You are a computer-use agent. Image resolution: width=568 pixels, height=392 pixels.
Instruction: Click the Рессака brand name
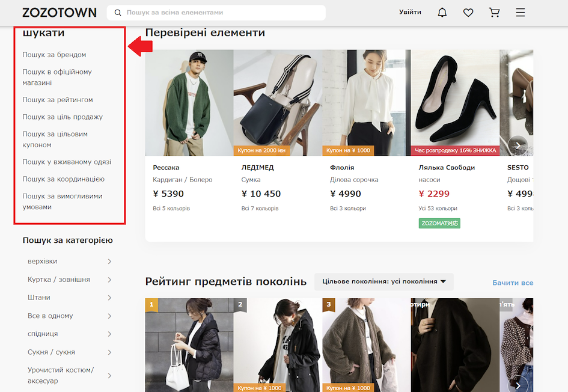click(166, 167)
